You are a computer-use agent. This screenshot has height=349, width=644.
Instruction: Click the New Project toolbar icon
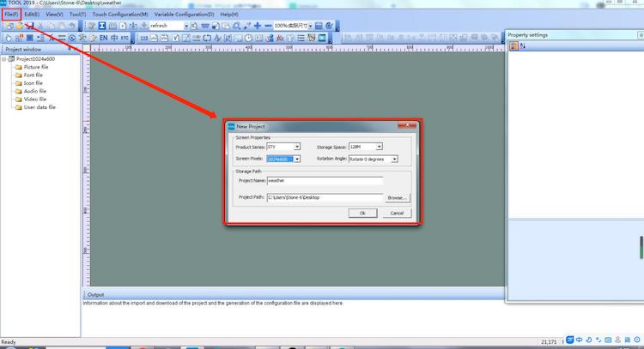(9, 27)
